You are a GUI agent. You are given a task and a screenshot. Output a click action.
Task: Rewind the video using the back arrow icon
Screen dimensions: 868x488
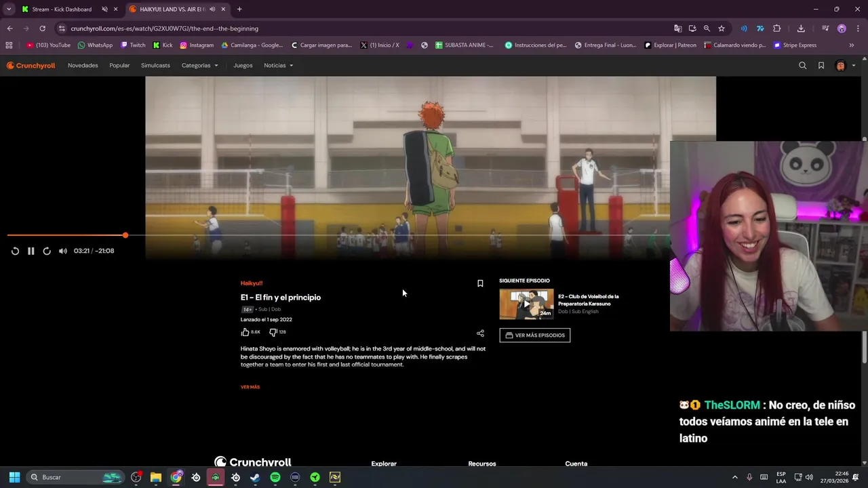tap(15, 251)
